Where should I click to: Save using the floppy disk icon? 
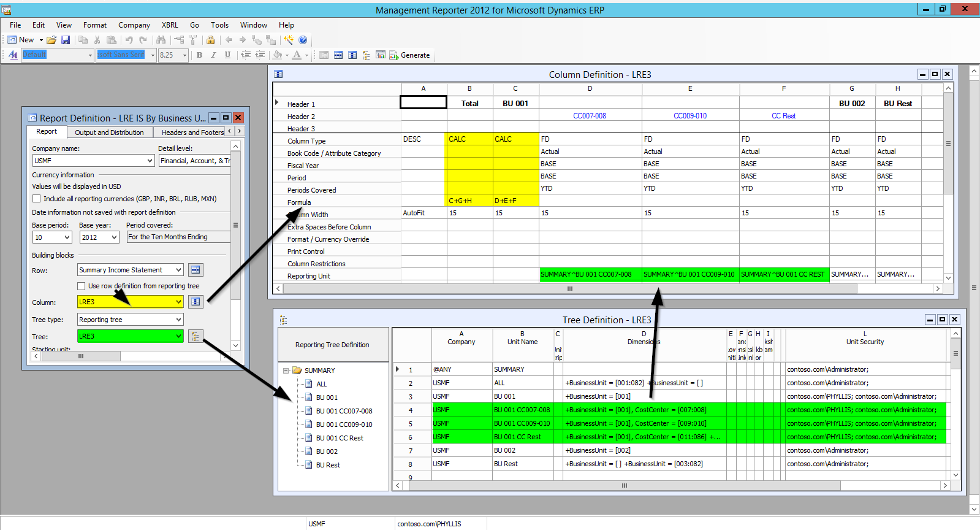[x=66, y=40]
